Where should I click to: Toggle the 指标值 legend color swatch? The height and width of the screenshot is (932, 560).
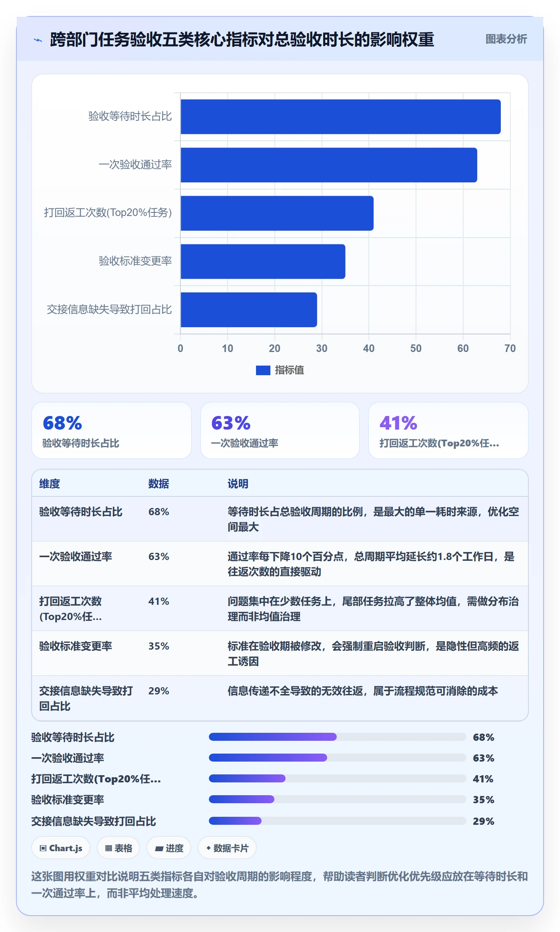[263, 370]
